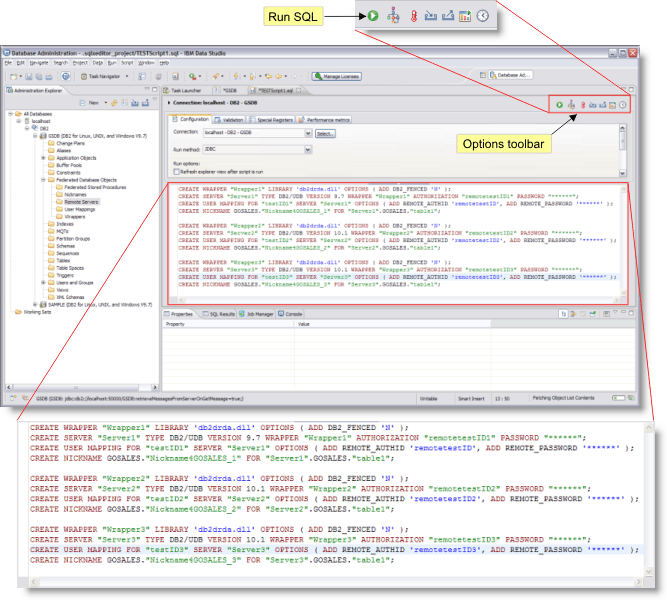The height and width of the screenshot is (600, 667).
Task: Click the import tray icon in the Administration Explorer toolbar
Action: click(x=135, y=103)
